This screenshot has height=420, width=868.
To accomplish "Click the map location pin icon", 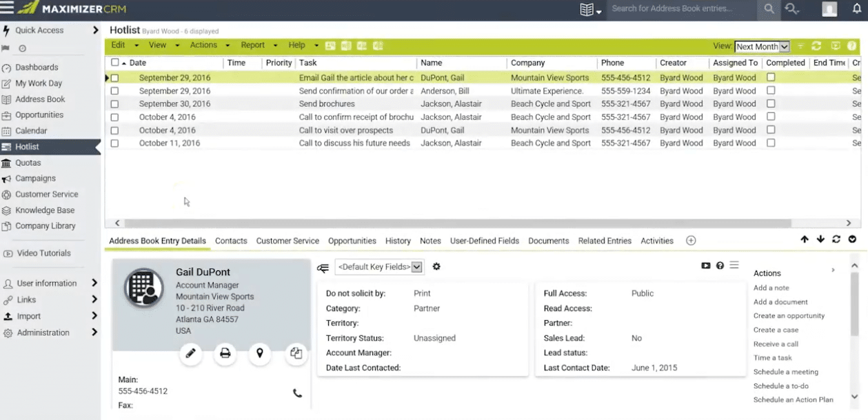I will (x=260, y=353).
